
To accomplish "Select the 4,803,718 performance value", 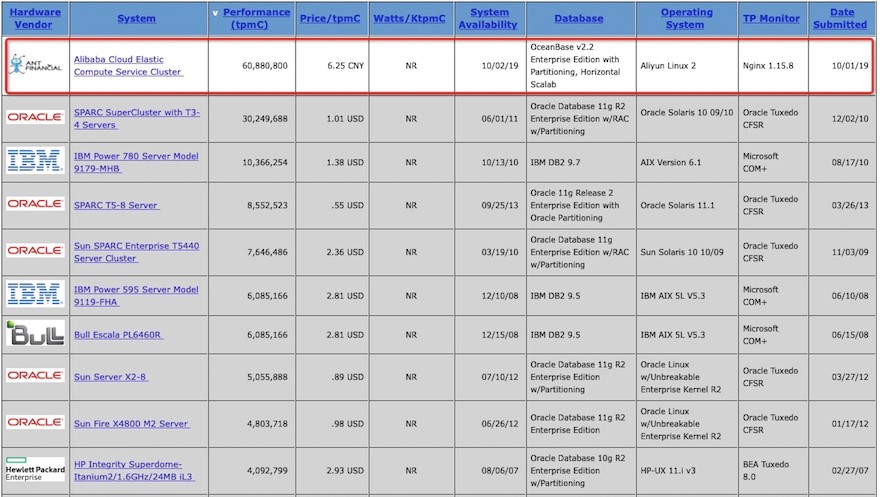I will pyautogui.click(x=267, y=424).
